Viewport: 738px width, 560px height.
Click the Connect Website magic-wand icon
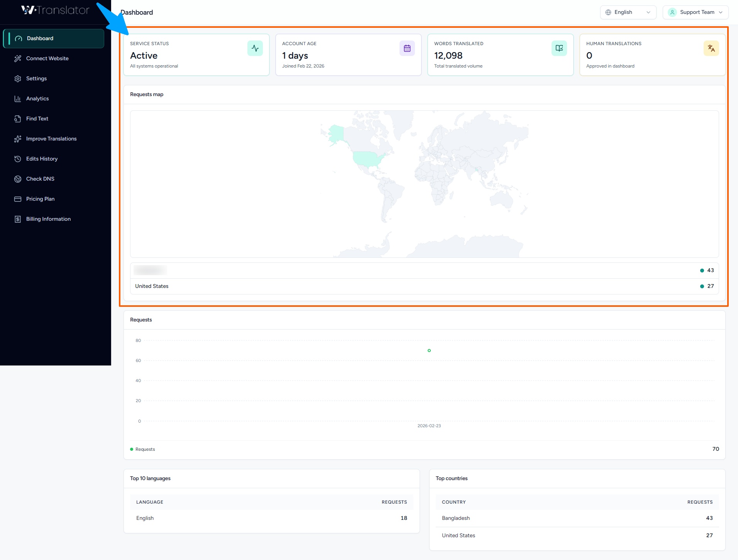click(18, 58)
